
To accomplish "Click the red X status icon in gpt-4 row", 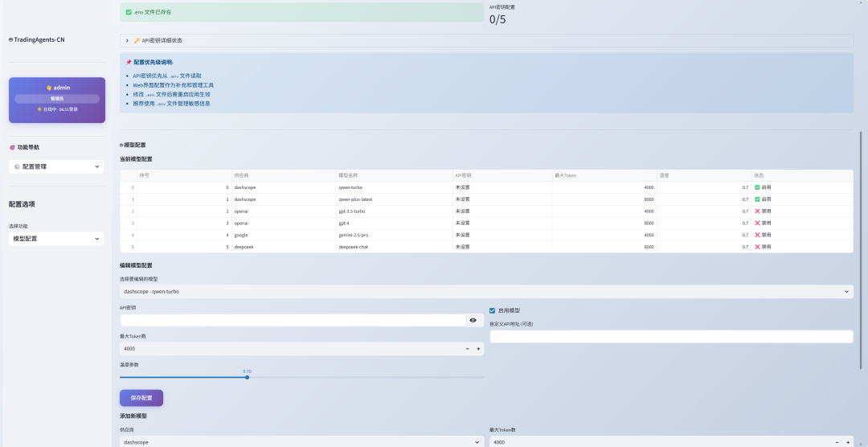I will click(757, 223).
